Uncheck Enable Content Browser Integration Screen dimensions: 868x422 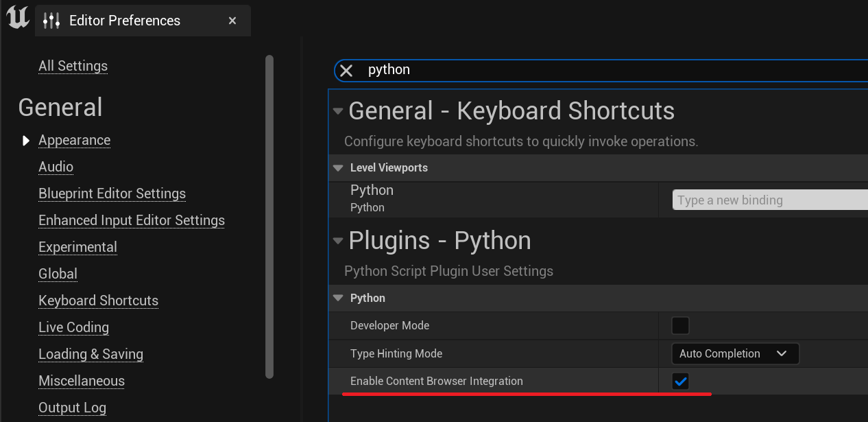[x=680, y=382]
